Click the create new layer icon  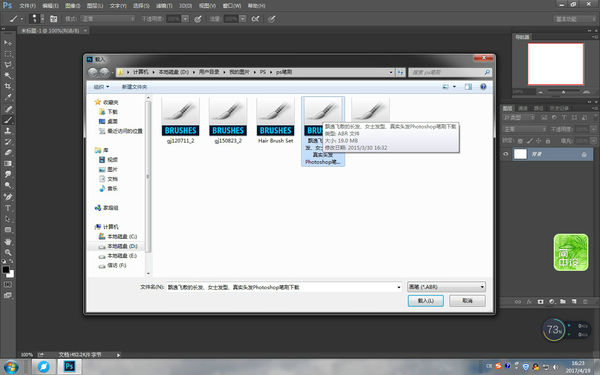coord(574,302)
